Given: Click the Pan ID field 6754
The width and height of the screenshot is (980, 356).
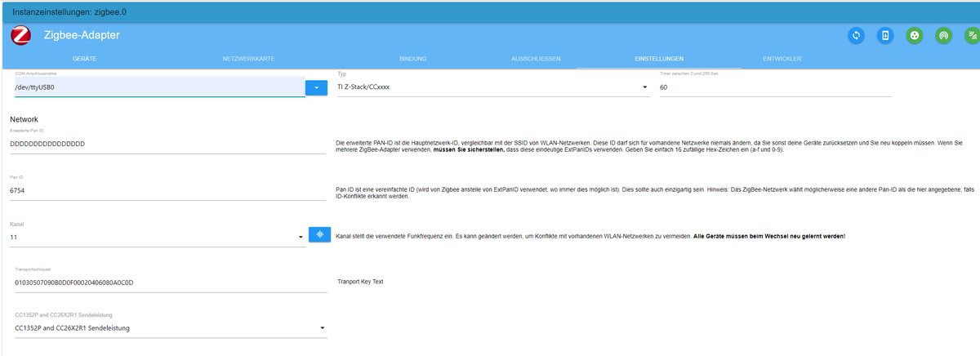Looking at the screenshot, I should [x=167, y=191].
